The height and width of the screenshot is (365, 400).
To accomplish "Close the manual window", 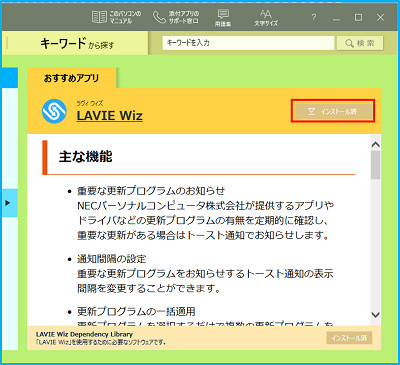I will 380,17.
